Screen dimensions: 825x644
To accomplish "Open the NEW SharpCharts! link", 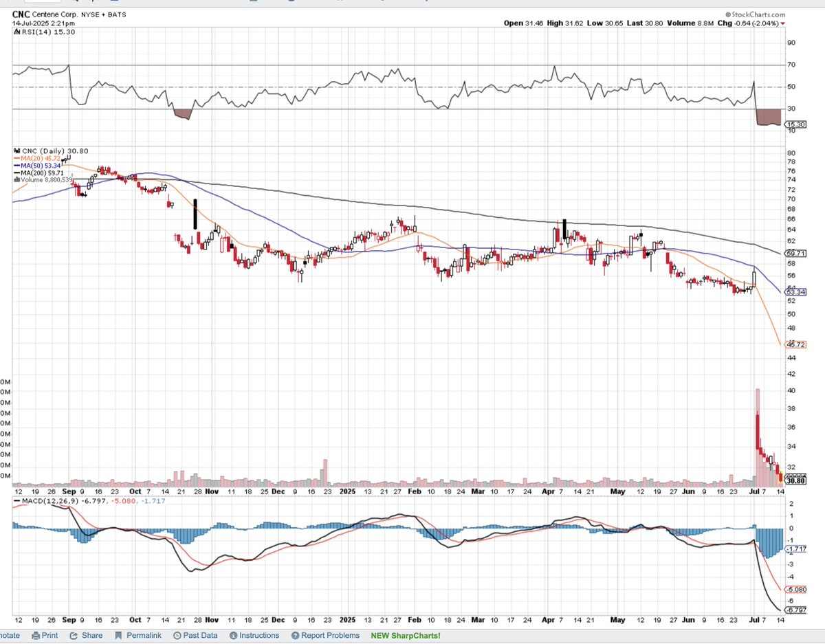I will point(406,635).
